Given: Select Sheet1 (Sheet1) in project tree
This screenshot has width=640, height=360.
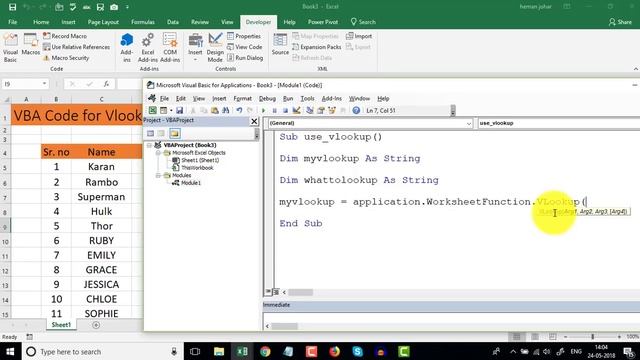Looking at the screenshot, I should (x=200, y=160).
